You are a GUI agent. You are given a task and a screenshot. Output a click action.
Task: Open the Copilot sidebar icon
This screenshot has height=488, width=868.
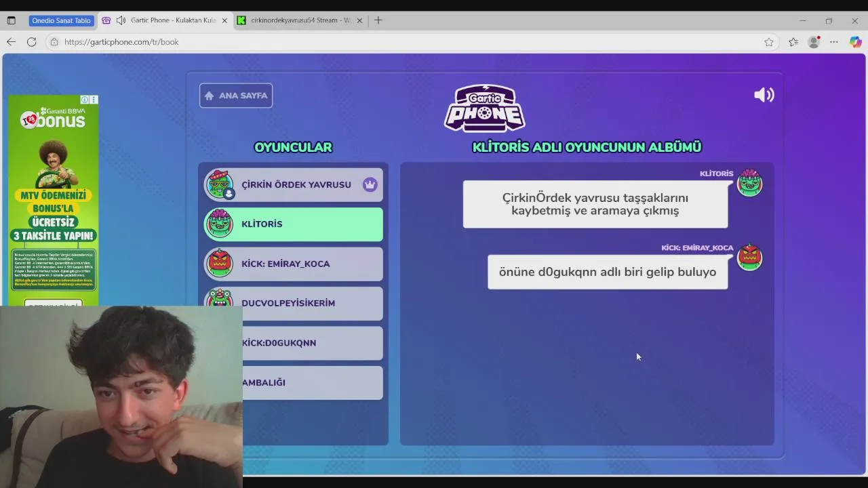[x=855, y=42]
